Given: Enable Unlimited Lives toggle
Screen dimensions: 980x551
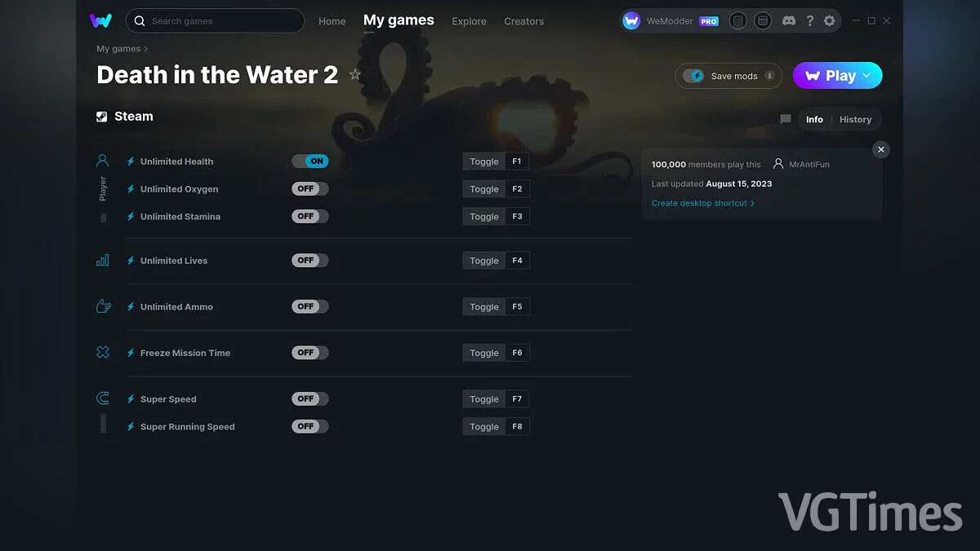Looking at the screenshot, I should click(310, 260).
